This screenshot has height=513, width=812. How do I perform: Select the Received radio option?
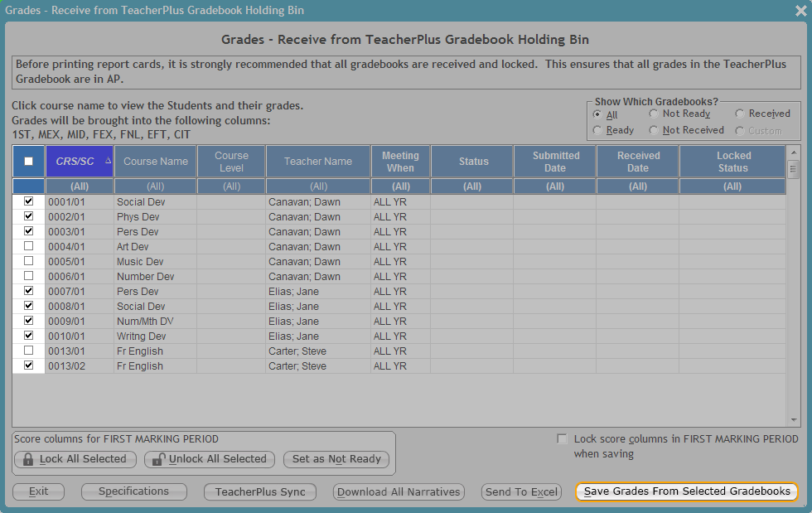739,114
